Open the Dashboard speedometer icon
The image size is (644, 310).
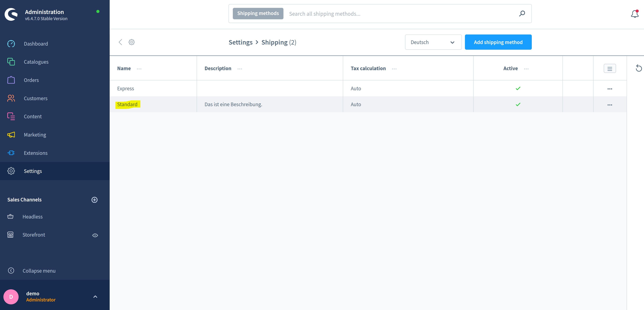pos(11,44)
